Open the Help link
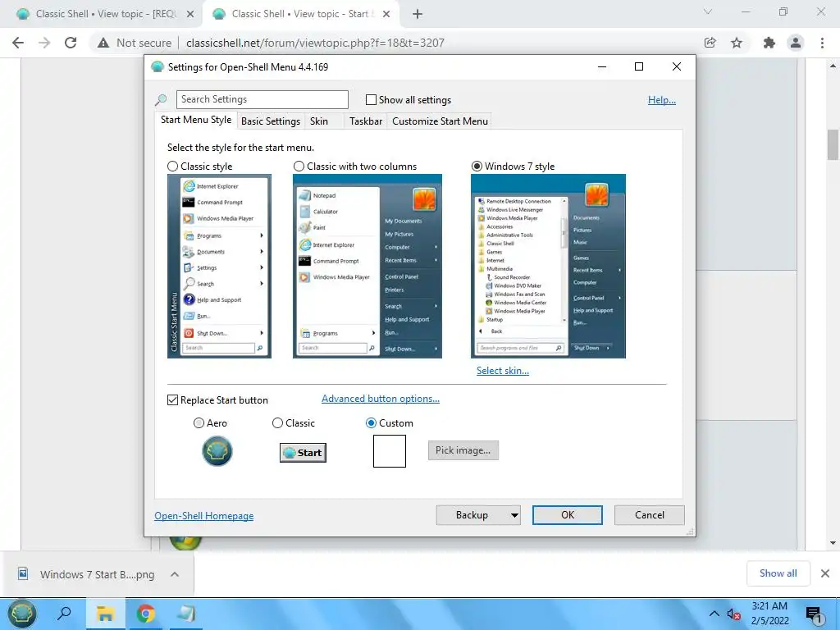This screenshot has width=840, height=630. point(662,99)
